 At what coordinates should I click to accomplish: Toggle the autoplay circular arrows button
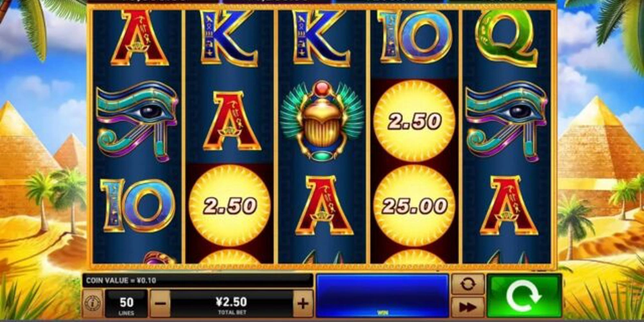tap(468, 284)
